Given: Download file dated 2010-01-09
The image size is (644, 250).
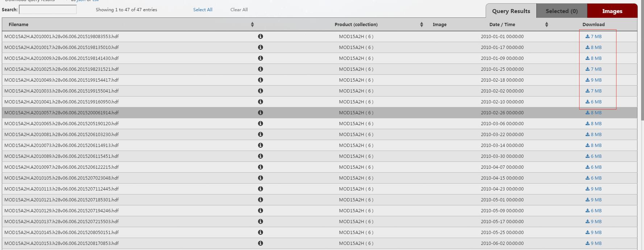Looking at the screenshot, I should click(x=593, y=58).
